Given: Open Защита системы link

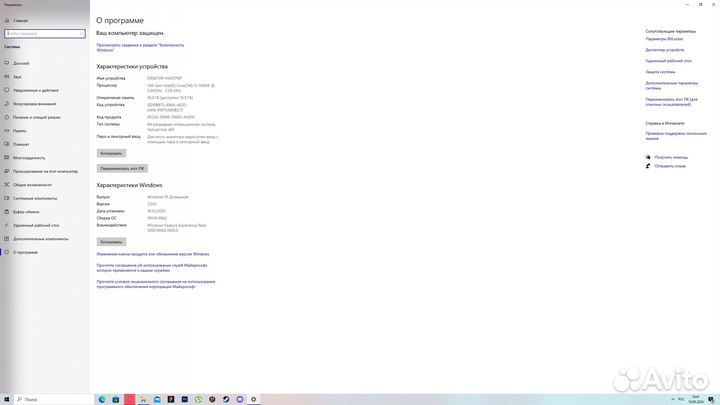Looking at the screenshot, I should coord(660,72).
